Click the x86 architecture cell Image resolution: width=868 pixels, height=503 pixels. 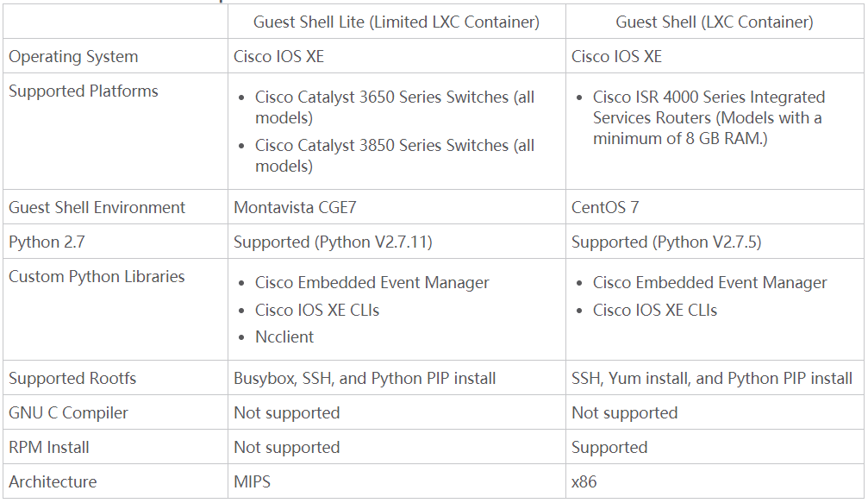[584, 481]
